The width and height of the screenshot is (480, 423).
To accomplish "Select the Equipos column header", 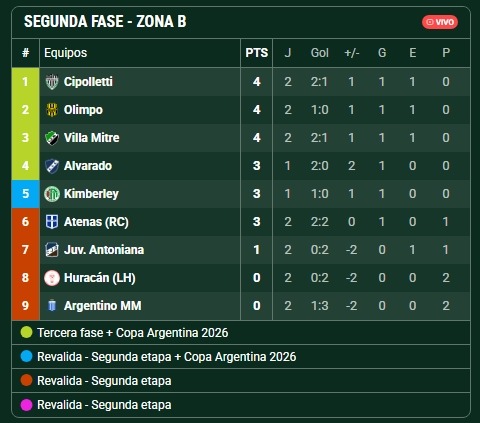I will pos(65,53).
